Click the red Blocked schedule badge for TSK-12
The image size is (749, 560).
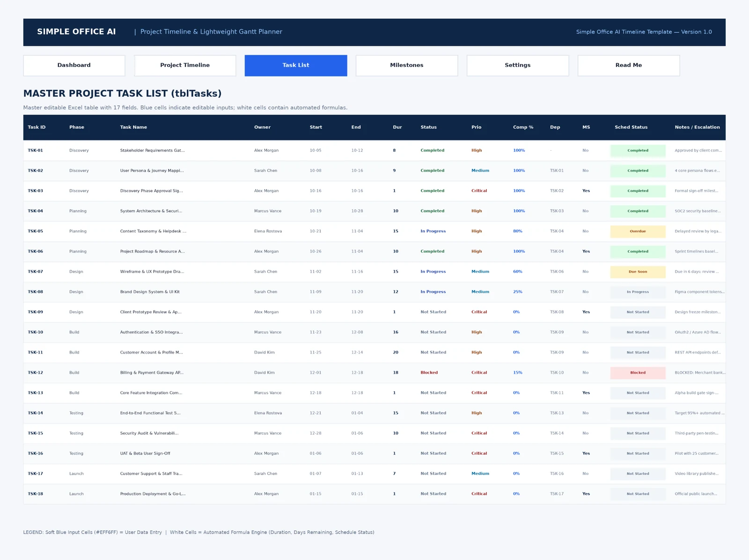tap(638, 373)
